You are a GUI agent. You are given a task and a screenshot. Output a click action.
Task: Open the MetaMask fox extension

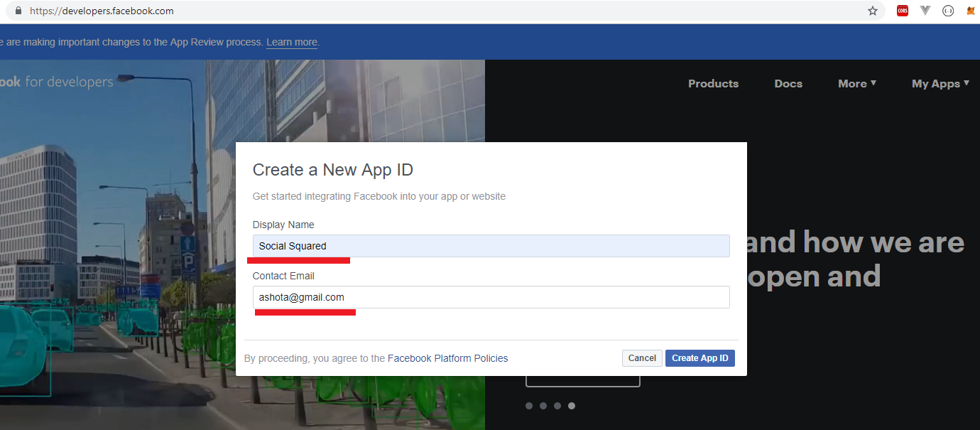[x=970, y=11]
